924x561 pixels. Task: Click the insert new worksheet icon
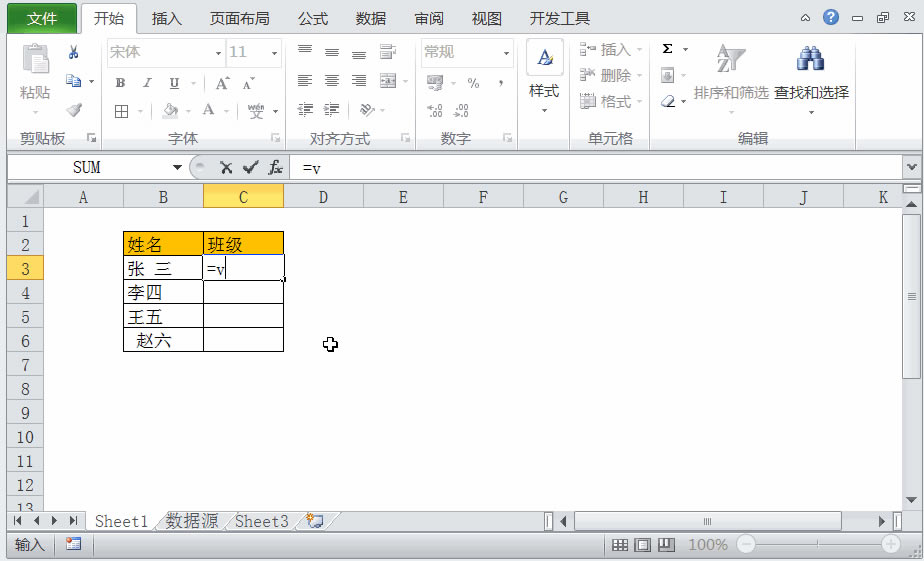coord(315,521)
